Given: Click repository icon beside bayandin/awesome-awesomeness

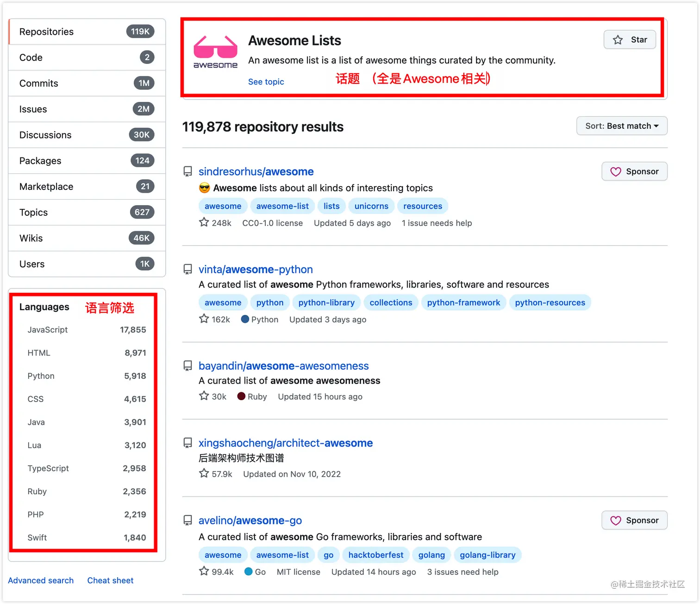Looking at the screenshot, I should pyautogui.click(x=187, y=366).
